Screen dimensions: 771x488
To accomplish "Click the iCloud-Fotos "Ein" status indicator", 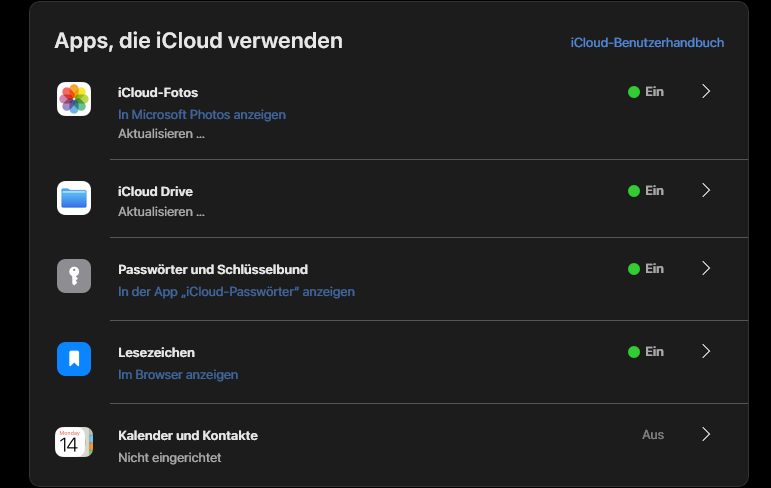I will coord(646,92).
